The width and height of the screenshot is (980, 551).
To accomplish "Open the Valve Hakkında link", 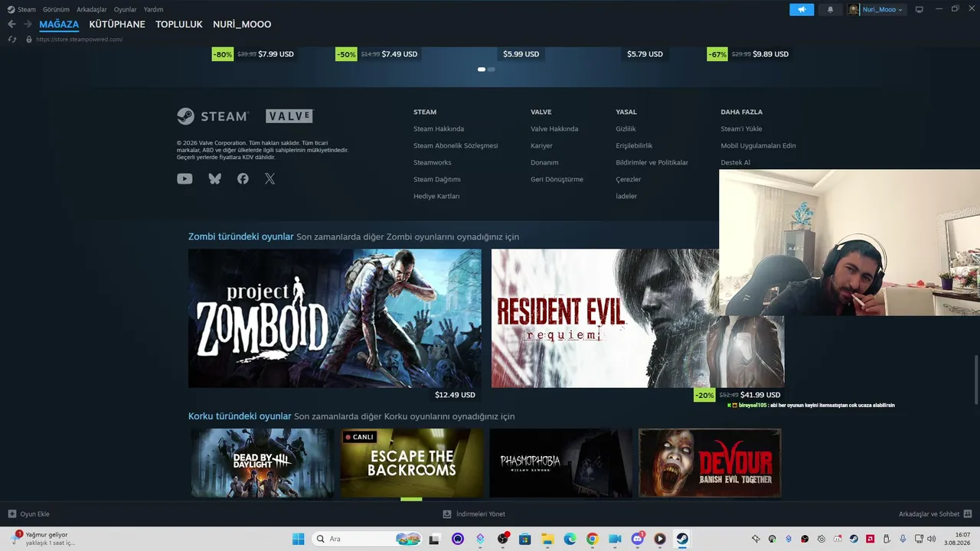I will [x=554, y=129].
